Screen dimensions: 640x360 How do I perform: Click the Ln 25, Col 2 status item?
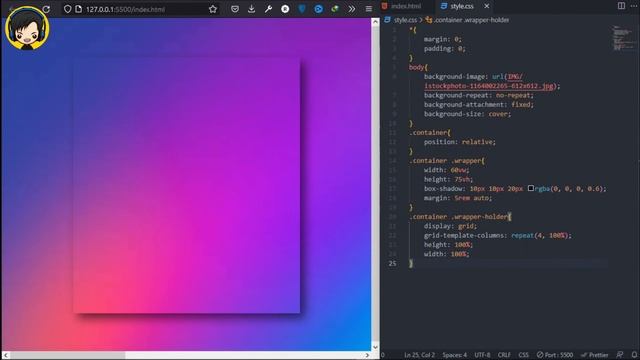pyautogui.click(x=419, y=355)
